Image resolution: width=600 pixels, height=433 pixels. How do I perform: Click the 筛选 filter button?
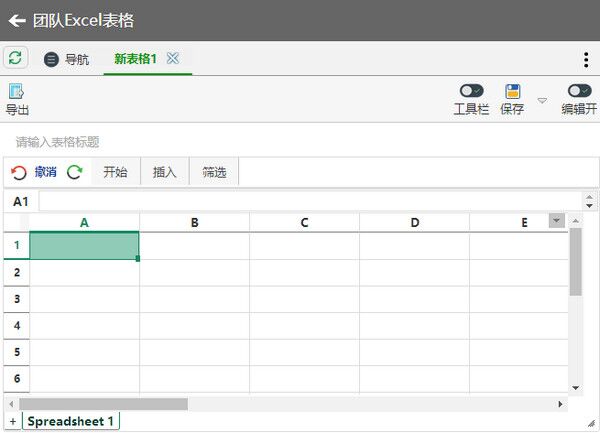click(x=214, y=172)
